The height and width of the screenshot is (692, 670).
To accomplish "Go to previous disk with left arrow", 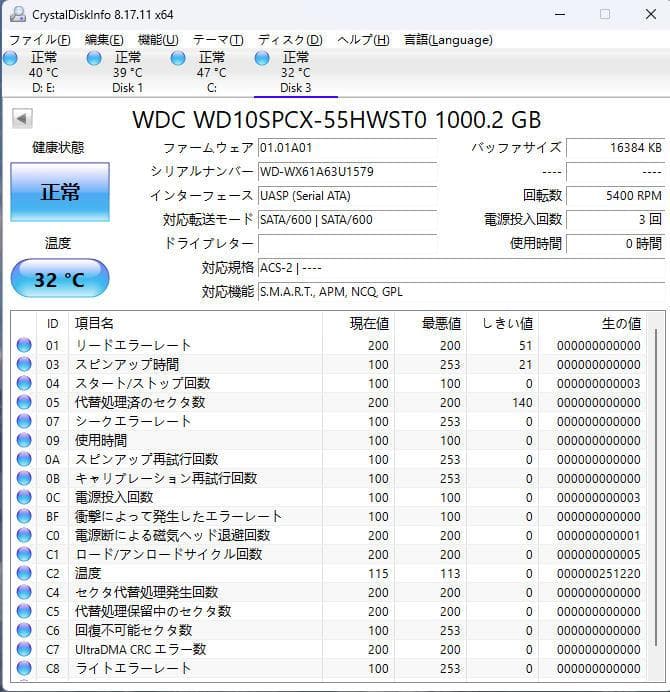I will [22, 118].
